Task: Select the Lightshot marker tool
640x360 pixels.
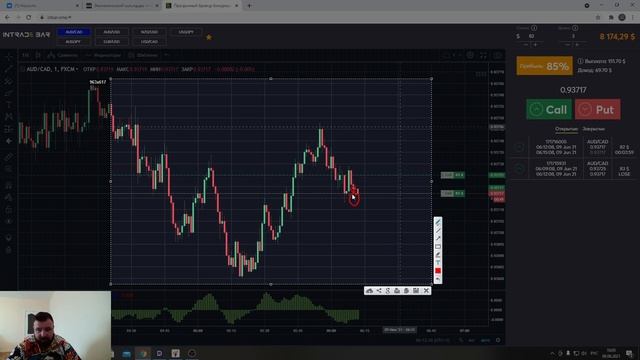Action: tap(438, 255)
